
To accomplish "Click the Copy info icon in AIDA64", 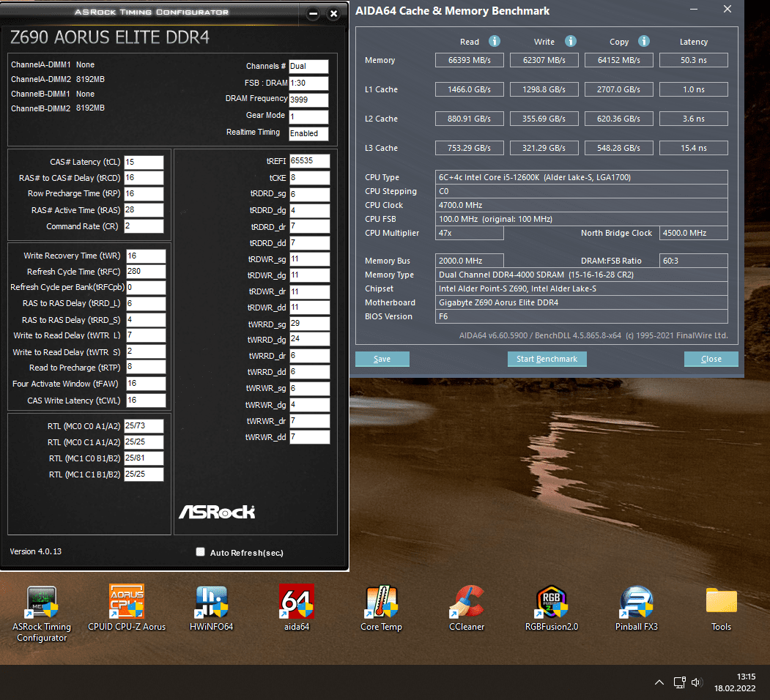I will tap(644, 41).
